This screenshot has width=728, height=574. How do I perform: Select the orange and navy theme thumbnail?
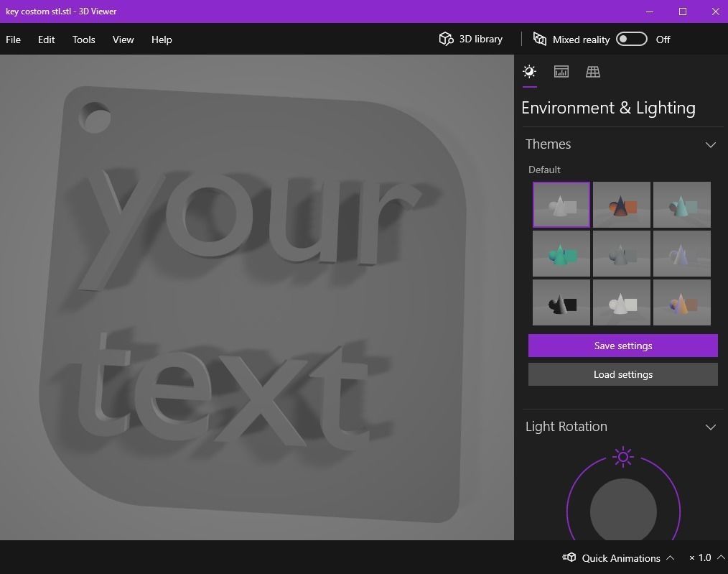pyautogui.click(x=622, y=205)
